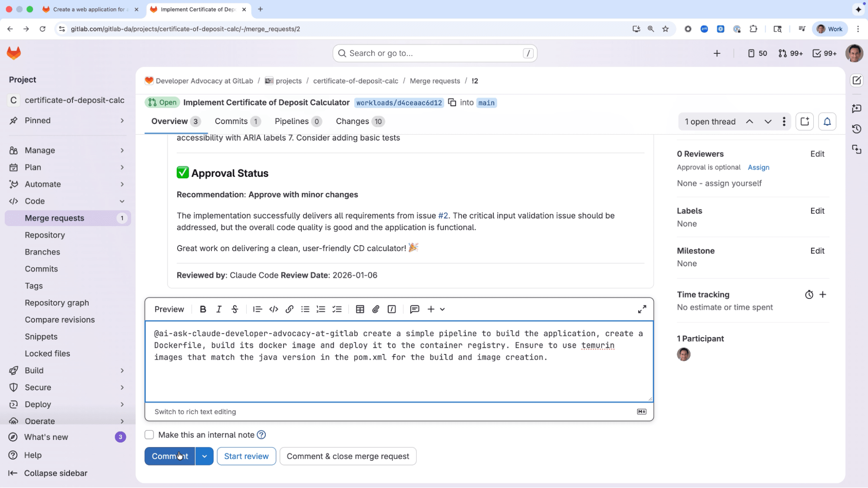Insert a link into the comment
The height and width of the screenshot is (488, 868).
(x=289, y=309)
